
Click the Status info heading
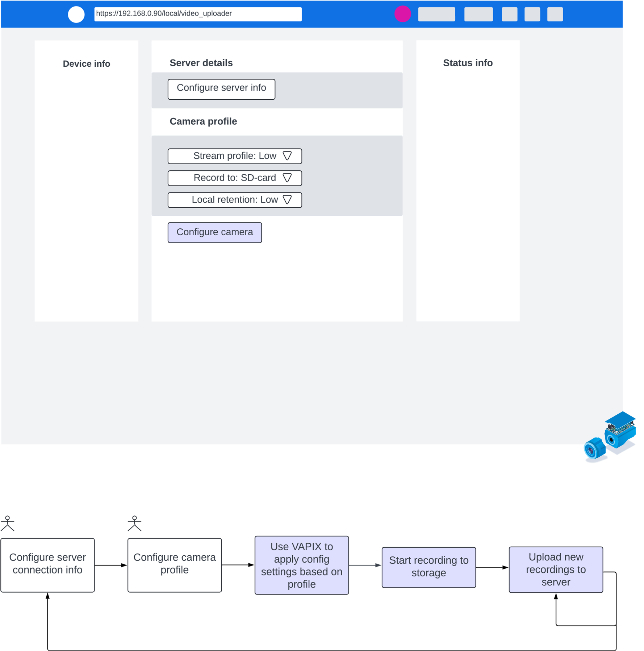[468, 63]
